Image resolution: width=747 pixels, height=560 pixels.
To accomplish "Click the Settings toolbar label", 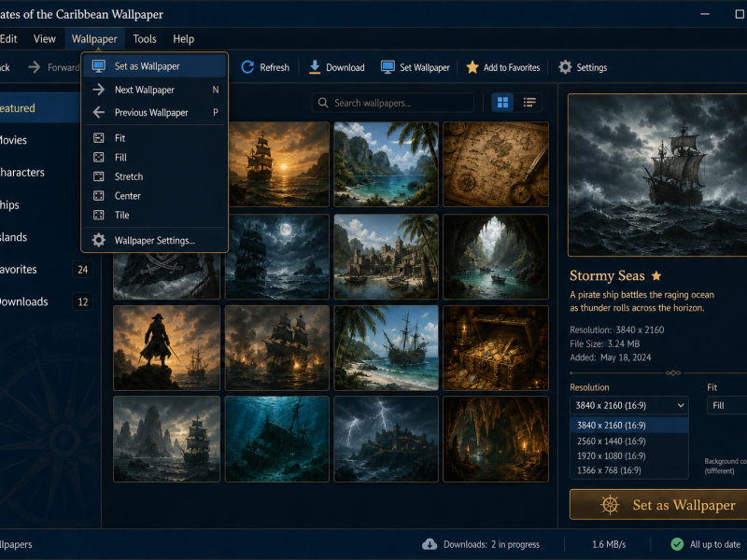I will (592, 67).
